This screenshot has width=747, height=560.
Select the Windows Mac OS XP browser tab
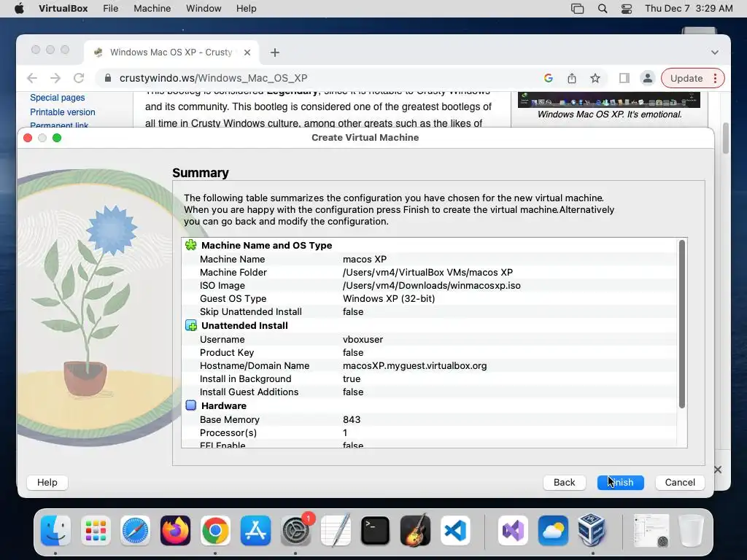point(171,52)
